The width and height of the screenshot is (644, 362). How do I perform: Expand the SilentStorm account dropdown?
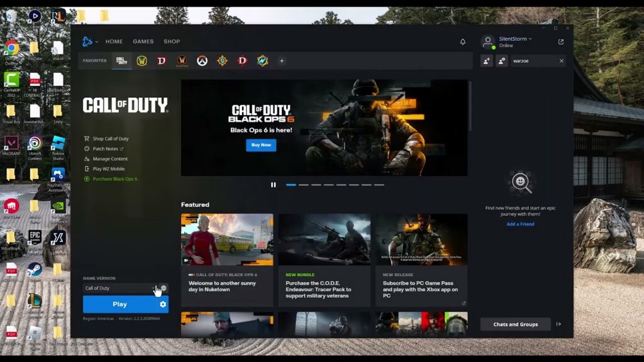pyautogui.click(x=530, y=39)
